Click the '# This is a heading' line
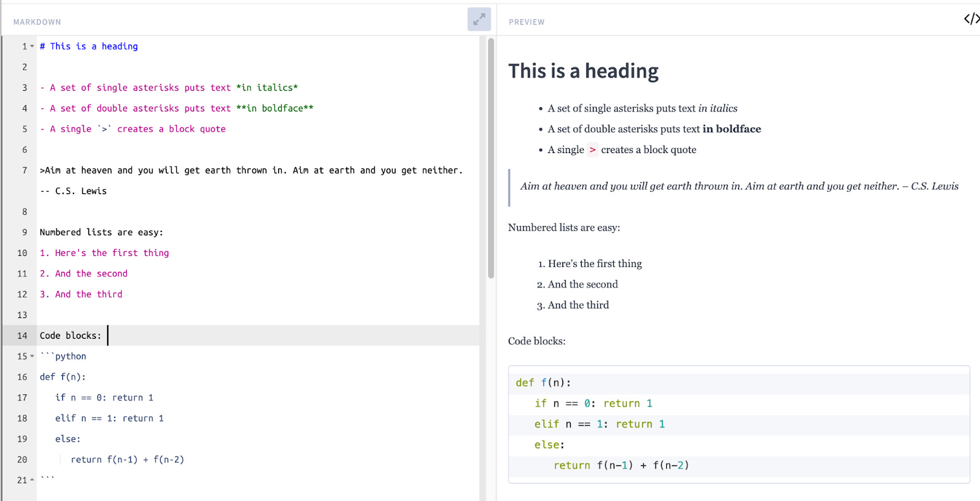Screen dimensions: 980x501 tap(89, 47)
